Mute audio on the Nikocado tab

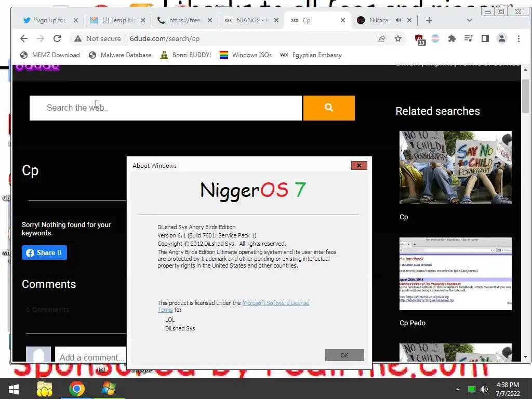tap(398, 20)
